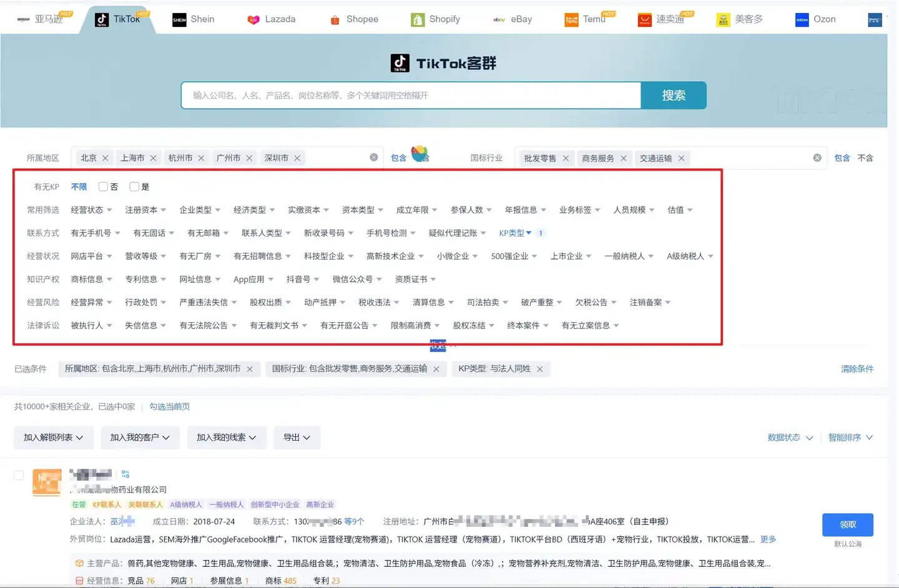
Task: Switch to the Lazada tab
Action: (x=272, y=19)
